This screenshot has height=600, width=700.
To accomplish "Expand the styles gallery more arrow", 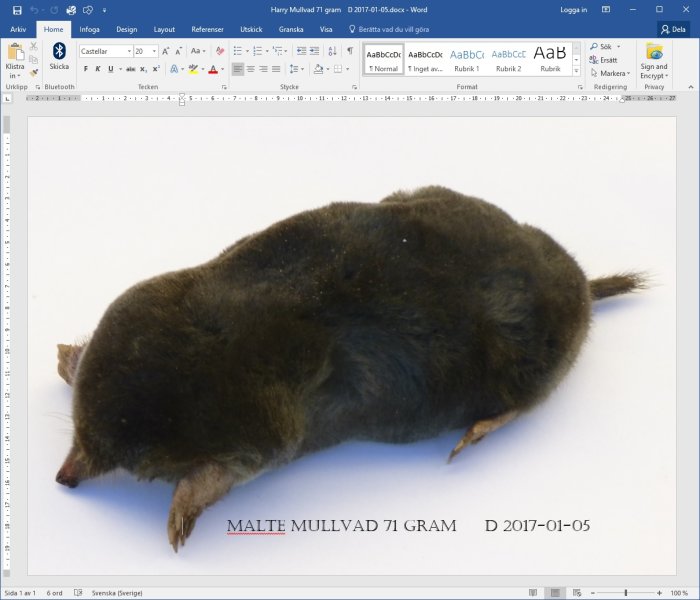I will coord(576,71).
